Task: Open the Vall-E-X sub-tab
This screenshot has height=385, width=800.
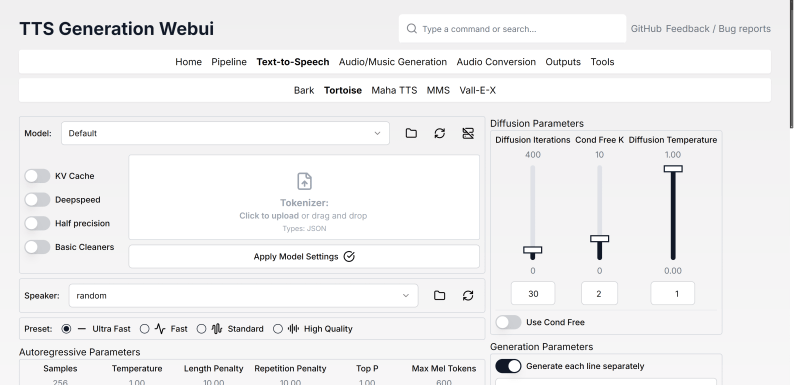Action: 478,90
